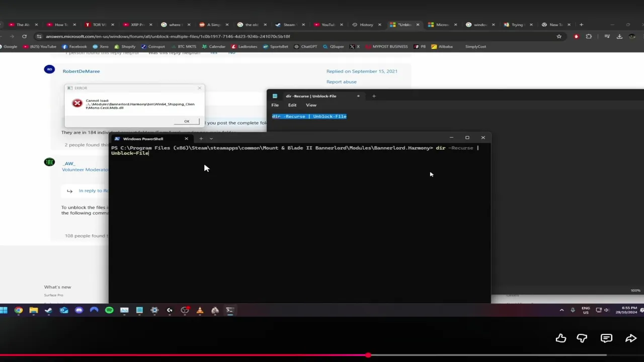Launch Steam from the taskbar
This screenshot has width=644, height=362.
(x=49, y=310)
